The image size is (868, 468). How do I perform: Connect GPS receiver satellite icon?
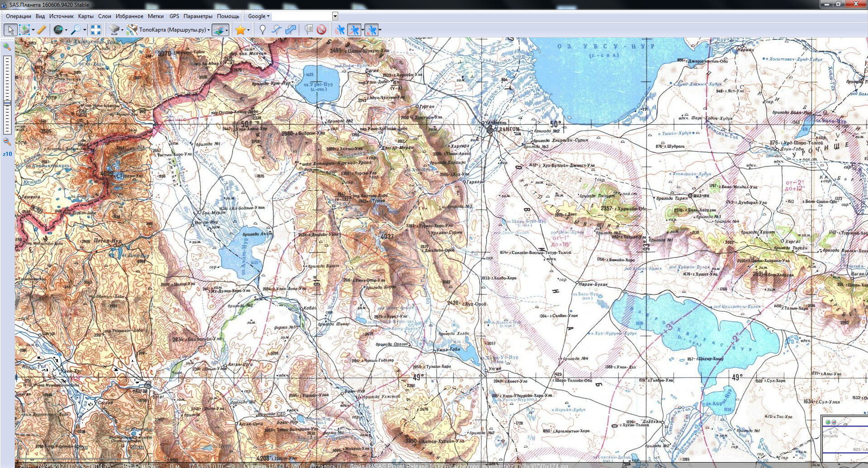click(x=340, y=30)
